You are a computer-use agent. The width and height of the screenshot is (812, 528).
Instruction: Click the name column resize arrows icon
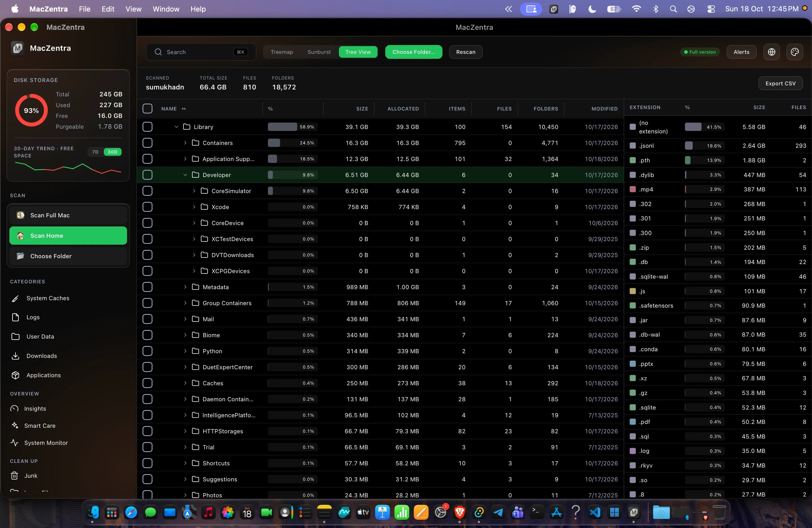click(184, 109)
